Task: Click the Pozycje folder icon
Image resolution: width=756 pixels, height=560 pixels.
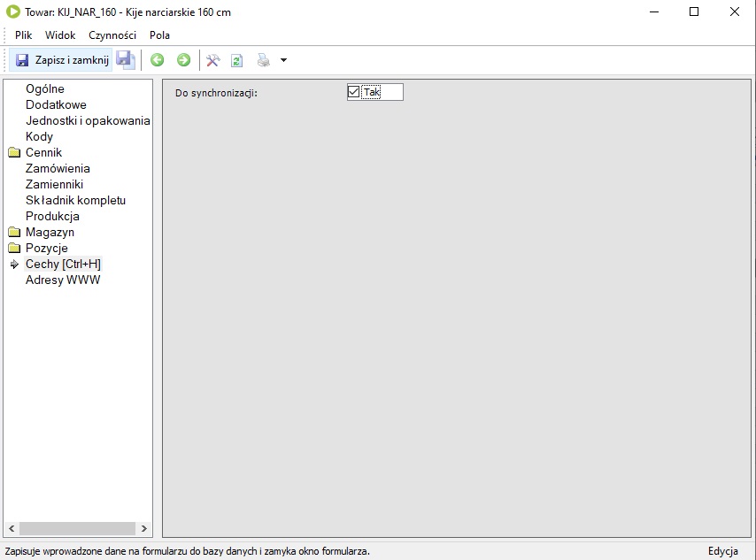Action: pyautogui.click(x=14, y=248)
